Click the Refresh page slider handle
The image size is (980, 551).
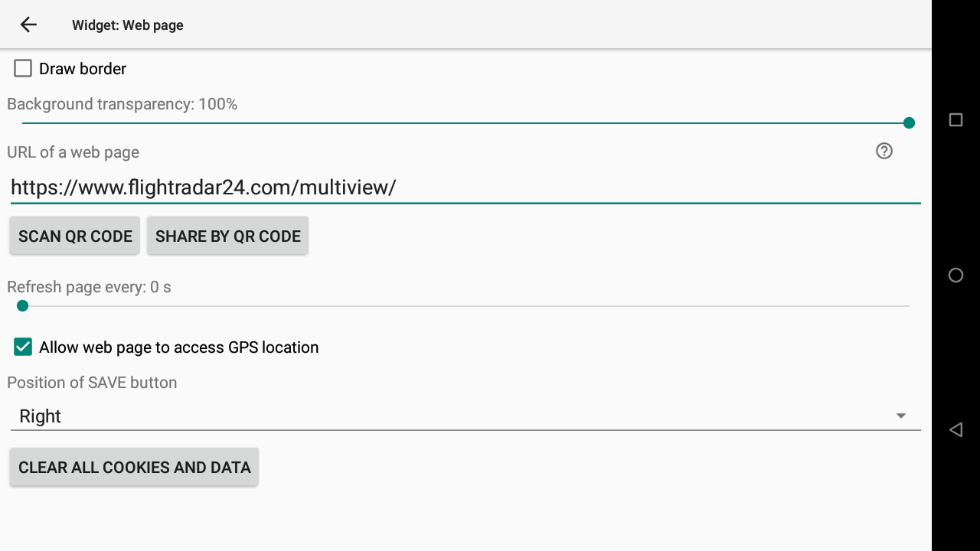[x=23, y=306]
